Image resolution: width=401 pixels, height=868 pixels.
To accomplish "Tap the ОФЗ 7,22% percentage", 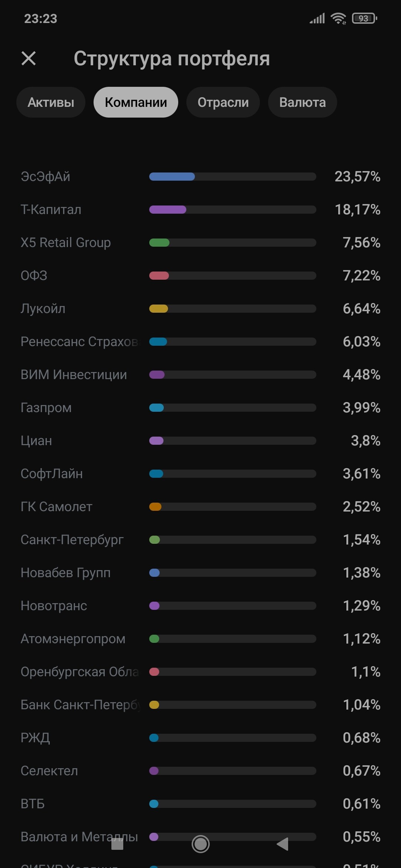I will 361,276.
